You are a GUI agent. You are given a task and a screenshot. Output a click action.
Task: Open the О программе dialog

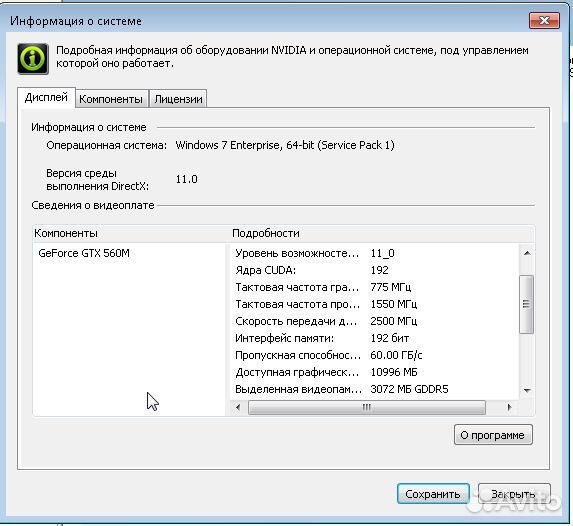pyautogui.click(x=493, y=435)
